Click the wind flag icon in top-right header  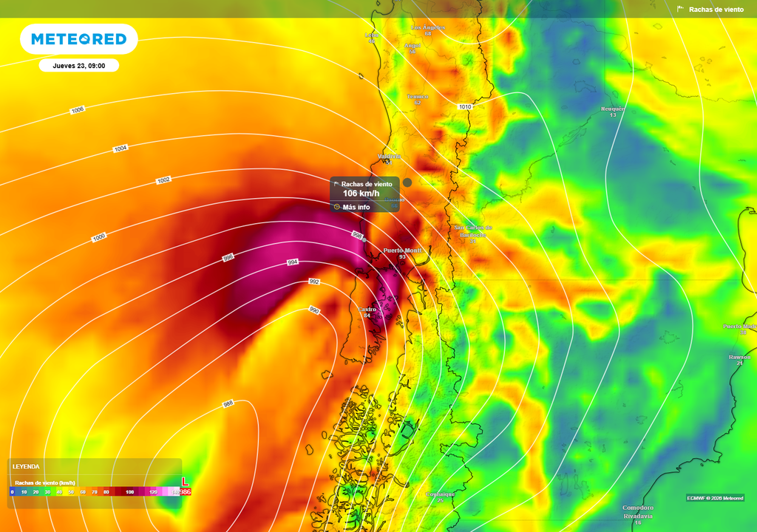[680, 9]
